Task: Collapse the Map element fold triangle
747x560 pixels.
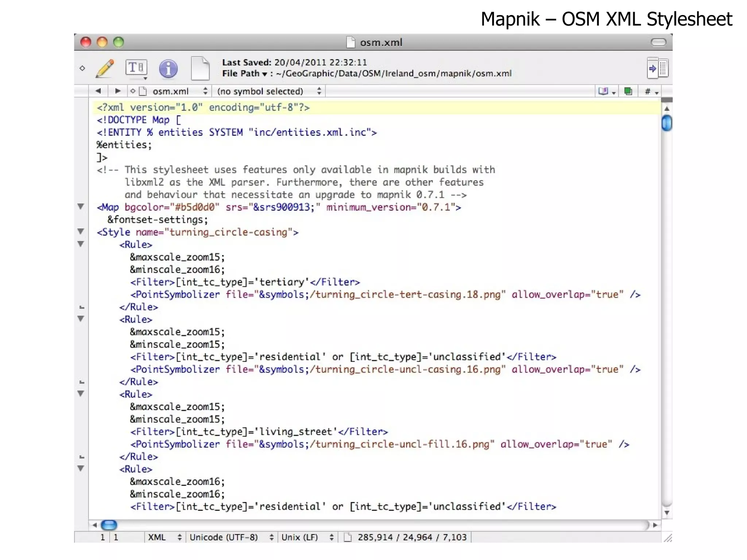Action: click(x=81, y=206)
